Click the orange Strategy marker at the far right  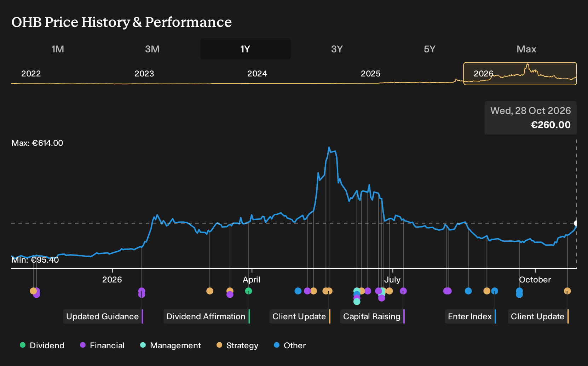point(567,291)
